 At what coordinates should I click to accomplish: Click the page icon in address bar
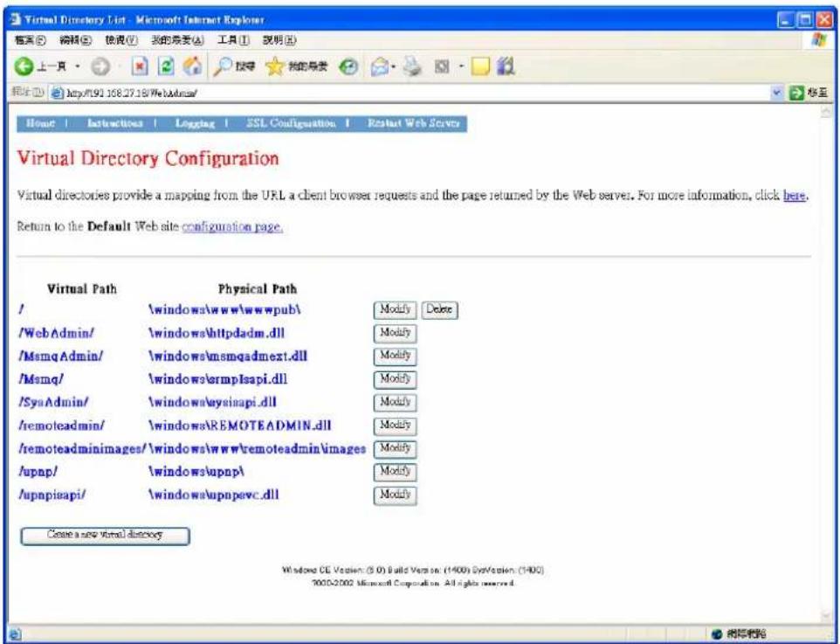[58, 93]
